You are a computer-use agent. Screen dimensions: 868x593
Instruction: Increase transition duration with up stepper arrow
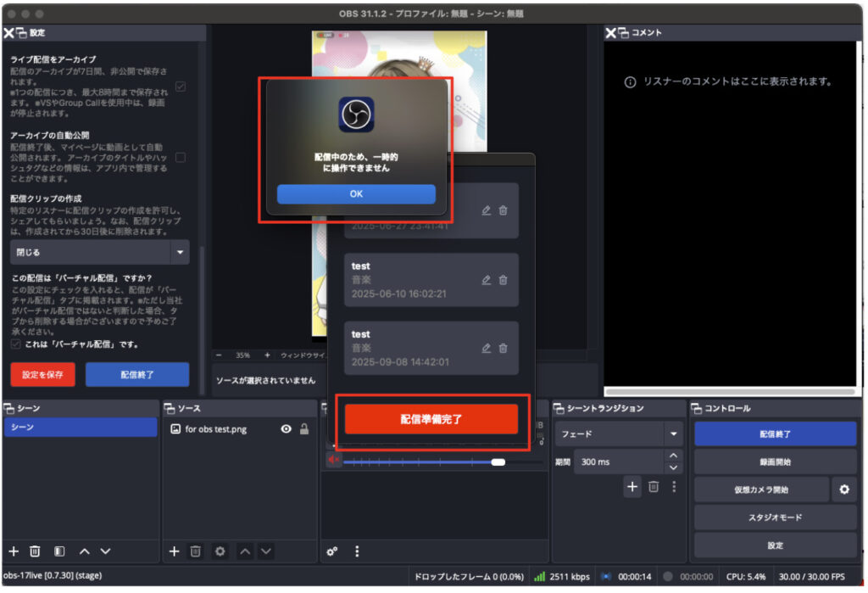(x=674, y=456)
